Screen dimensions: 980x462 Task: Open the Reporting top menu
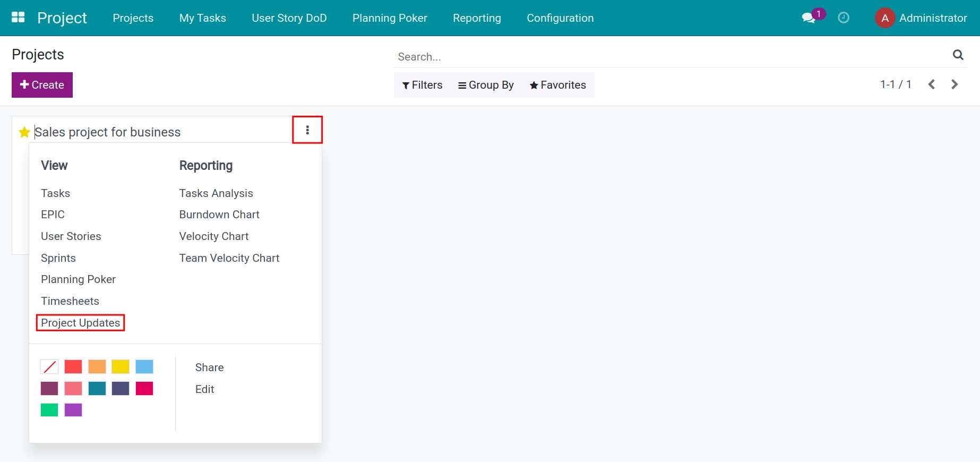pyautogui.click(x=477, y=18)
